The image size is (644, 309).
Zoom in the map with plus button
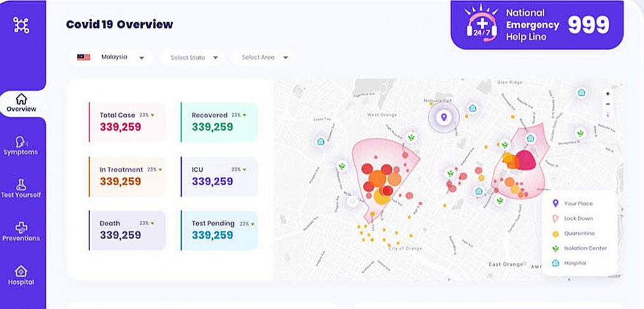(608, 94)
